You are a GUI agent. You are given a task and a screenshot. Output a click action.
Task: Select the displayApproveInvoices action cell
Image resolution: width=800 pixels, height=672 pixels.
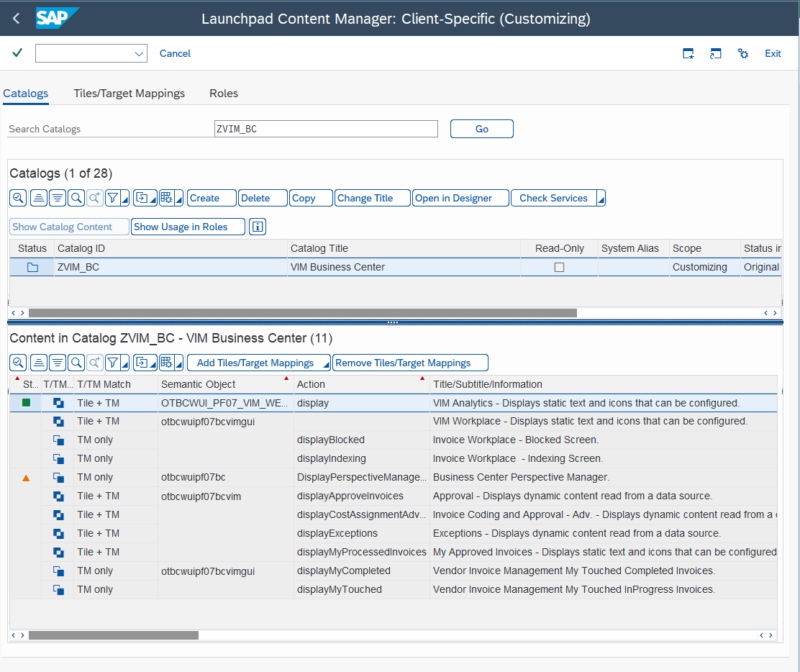pos(362,496)
